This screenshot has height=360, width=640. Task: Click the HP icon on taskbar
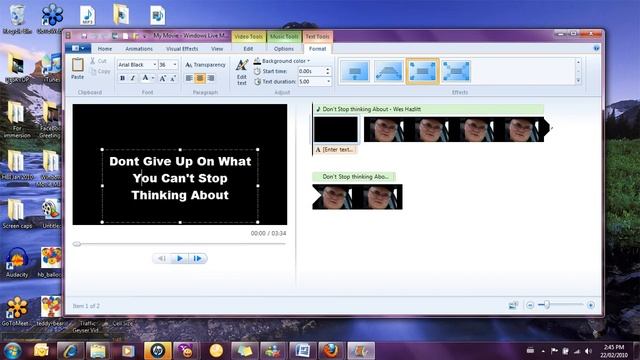tap(157, 351)
